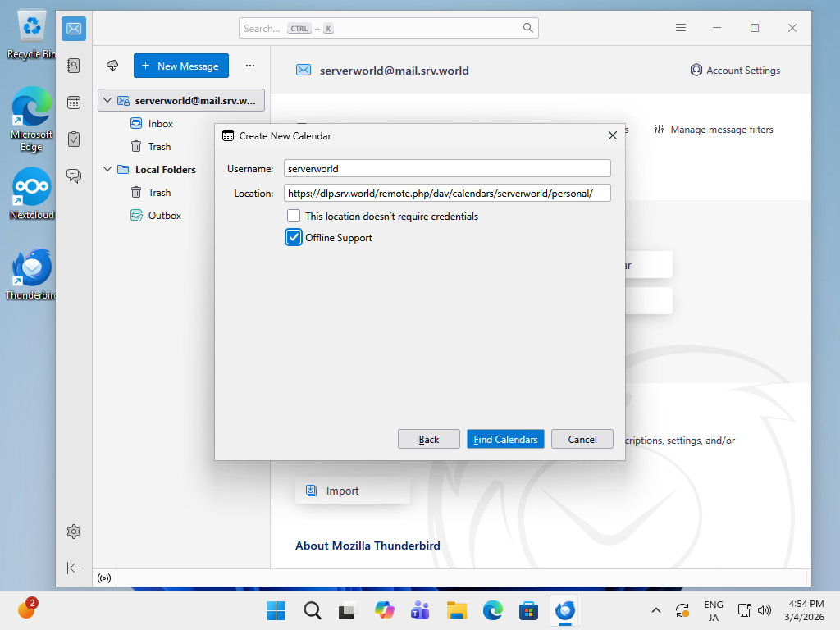This screenshot has height=630, width=840.
Task: Click the Username input field
Action: 447,168
